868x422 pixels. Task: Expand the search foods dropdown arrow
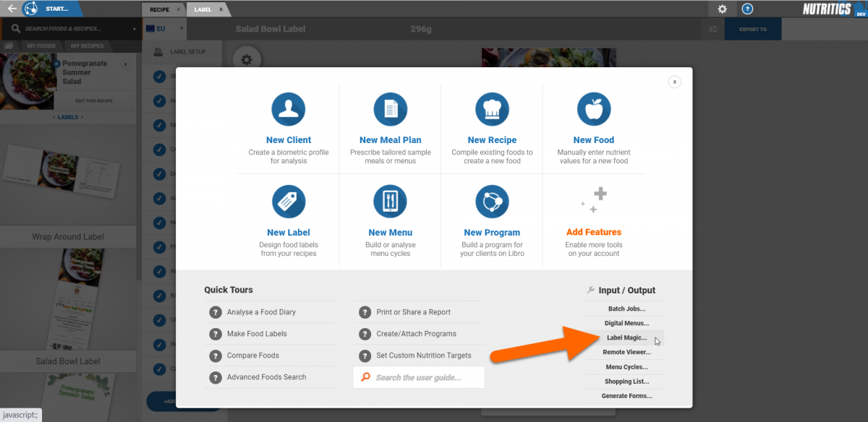click(135, 30)
